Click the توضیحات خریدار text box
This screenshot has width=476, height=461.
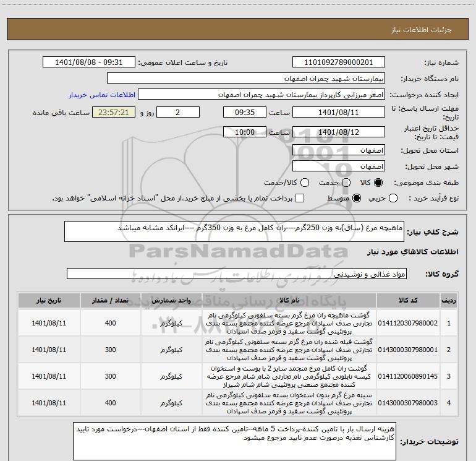(x=235, y=441)
